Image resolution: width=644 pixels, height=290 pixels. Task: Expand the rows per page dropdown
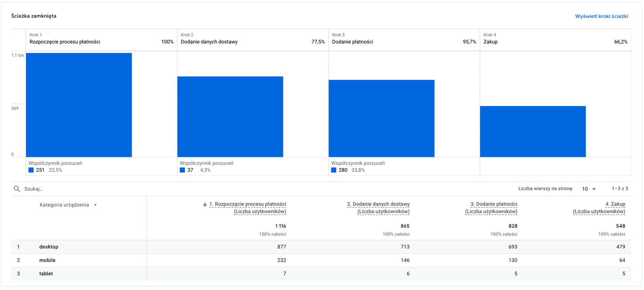point(589,189)
